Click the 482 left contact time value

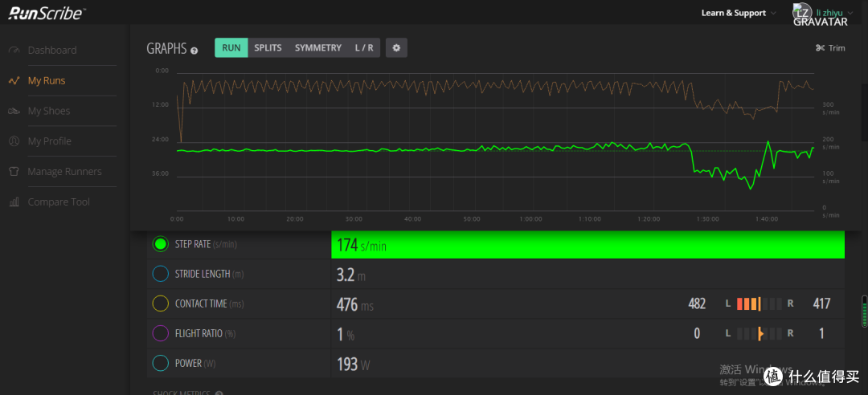coord(696,303)
